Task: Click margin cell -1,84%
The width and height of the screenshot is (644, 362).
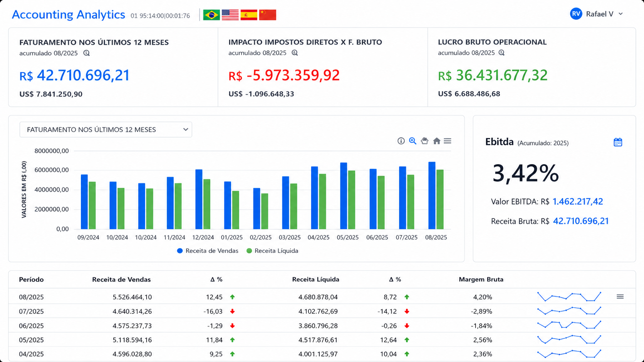Action: pos(481,326)
